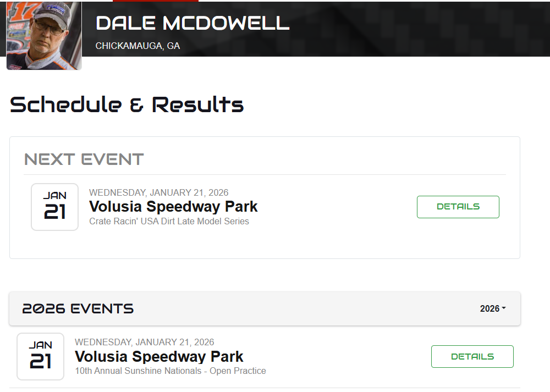Click the Next Event section heading

click(84, 159)
